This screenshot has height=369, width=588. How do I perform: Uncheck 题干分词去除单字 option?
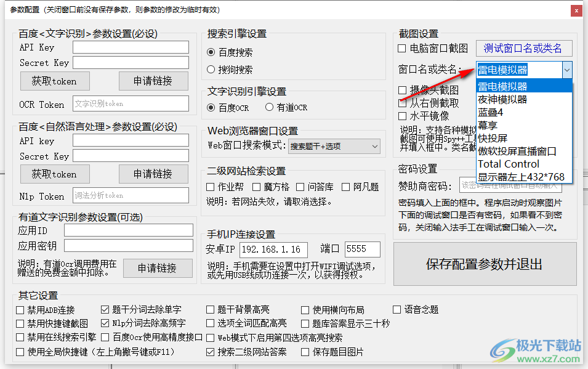(x=105, y=310)
